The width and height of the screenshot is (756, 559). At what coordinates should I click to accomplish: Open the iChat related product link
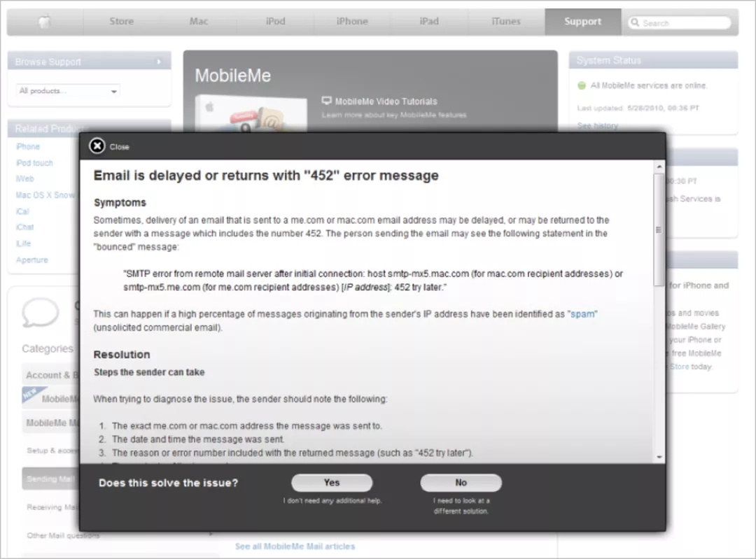click(25, 227)
